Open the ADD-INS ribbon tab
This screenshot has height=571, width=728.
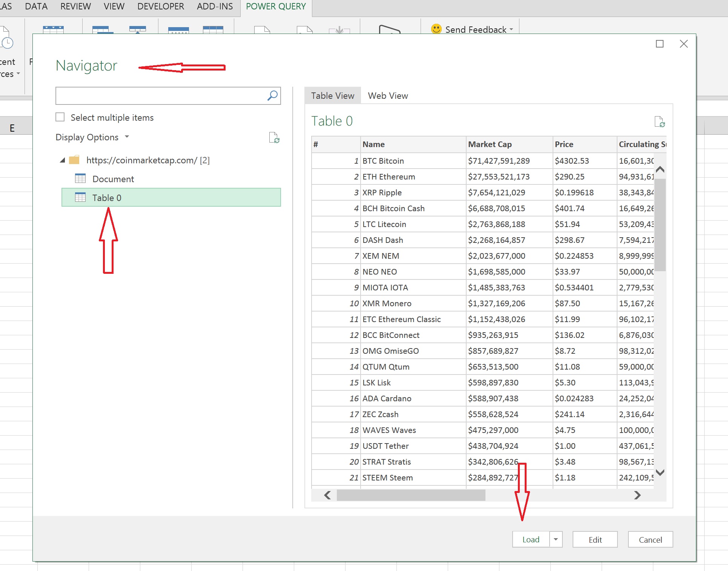pyautogui.click(x=215, y=6)
